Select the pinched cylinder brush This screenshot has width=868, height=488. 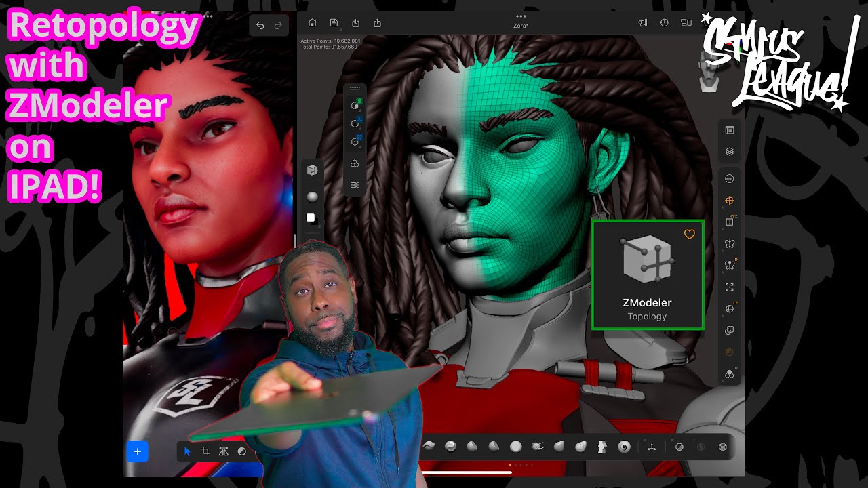[602, 446]
